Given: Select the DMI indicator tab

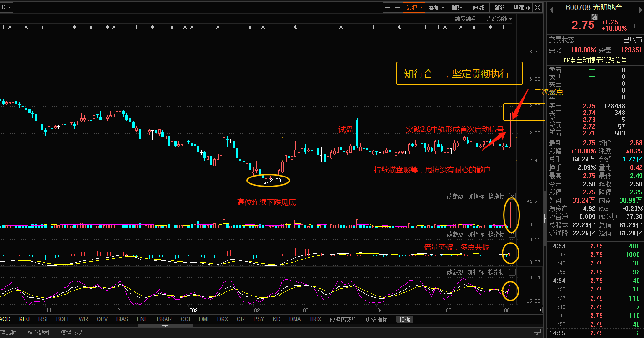Looking at the screenshot, I should click(x=203, y=319).
